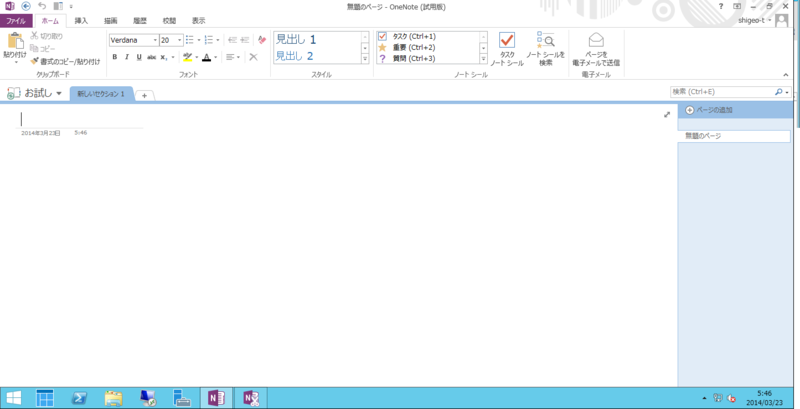Open the ファイル tab

coord(16,21)
